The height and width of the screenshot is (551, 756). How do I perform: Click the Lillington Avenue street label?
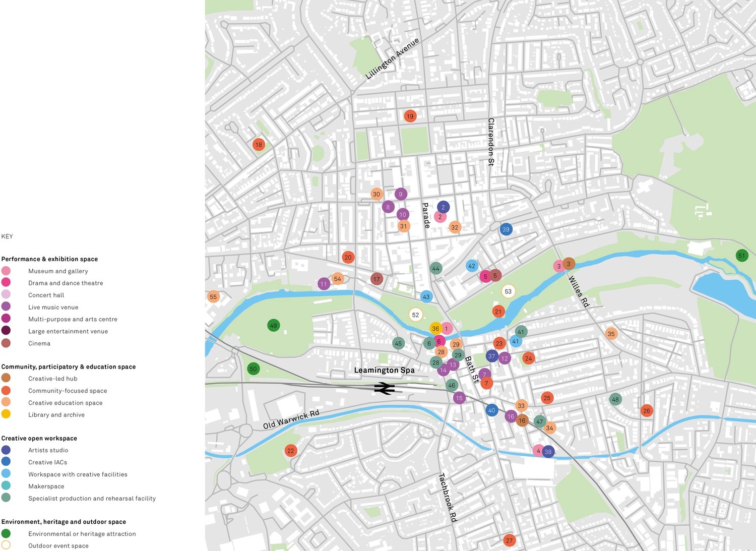pos(392,58)
